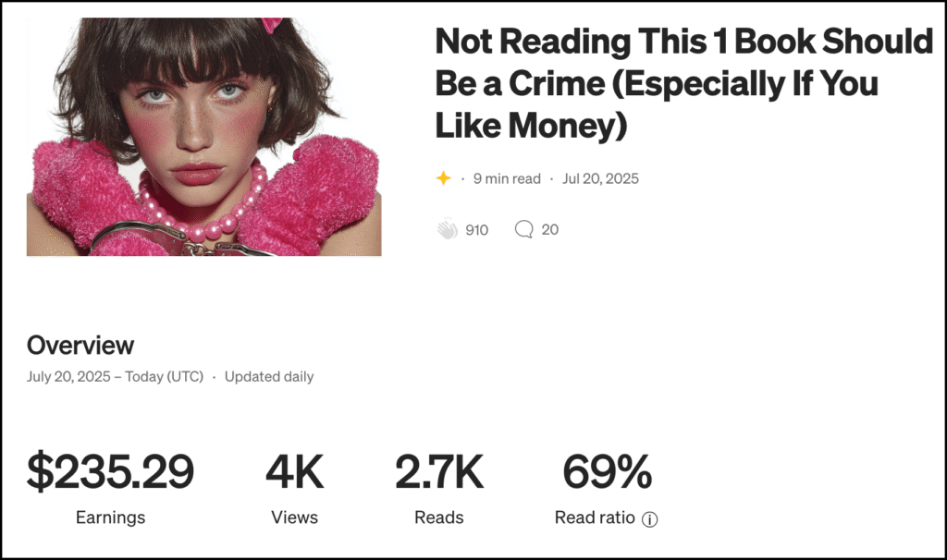Click the 910 claps count
947x560 pixels.
coord(476,229)
